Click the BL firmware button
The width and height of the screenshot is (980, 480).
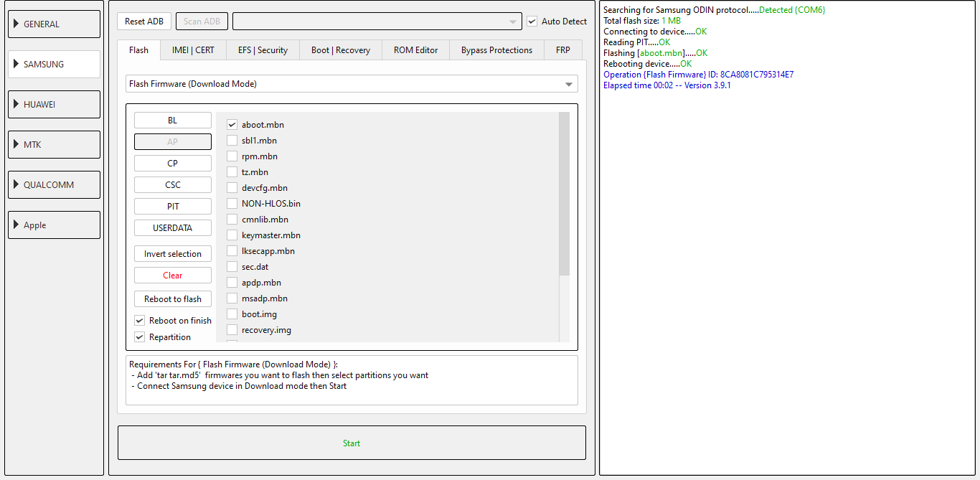(x=173, y=121)
